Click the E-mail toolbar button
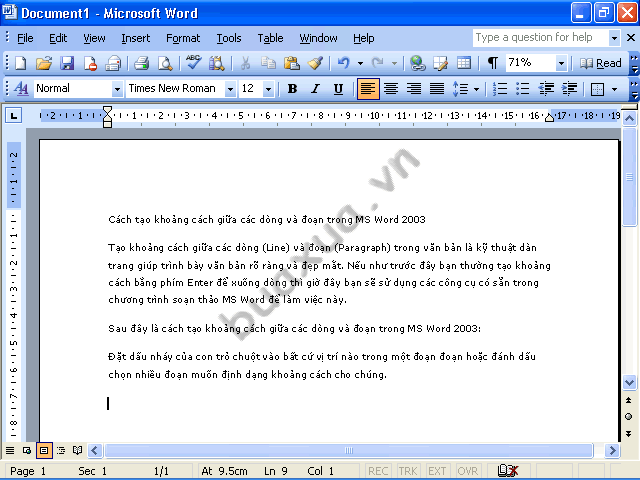The image size is (640, 480). pyautogui.click(x=113, y=63)
